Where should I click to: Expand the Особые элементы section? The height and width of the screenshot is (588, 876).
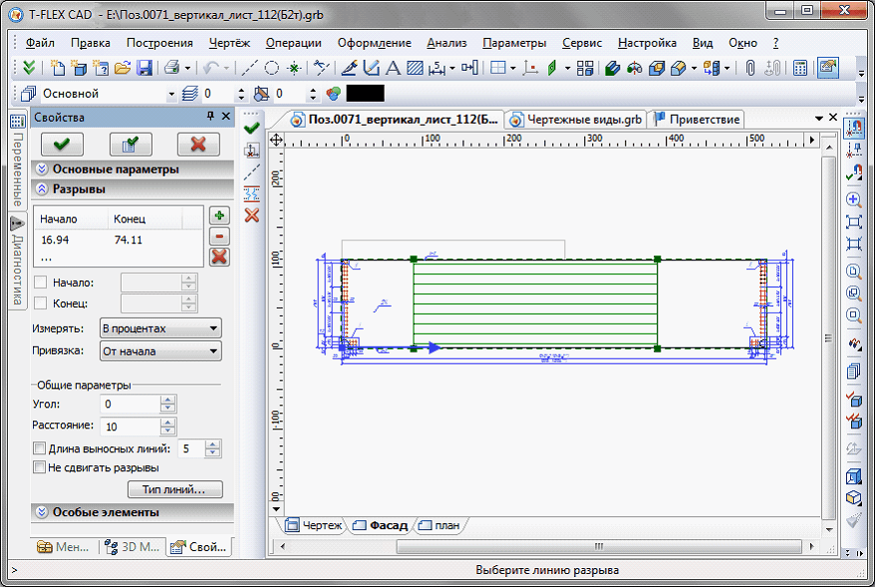(133, 512)
